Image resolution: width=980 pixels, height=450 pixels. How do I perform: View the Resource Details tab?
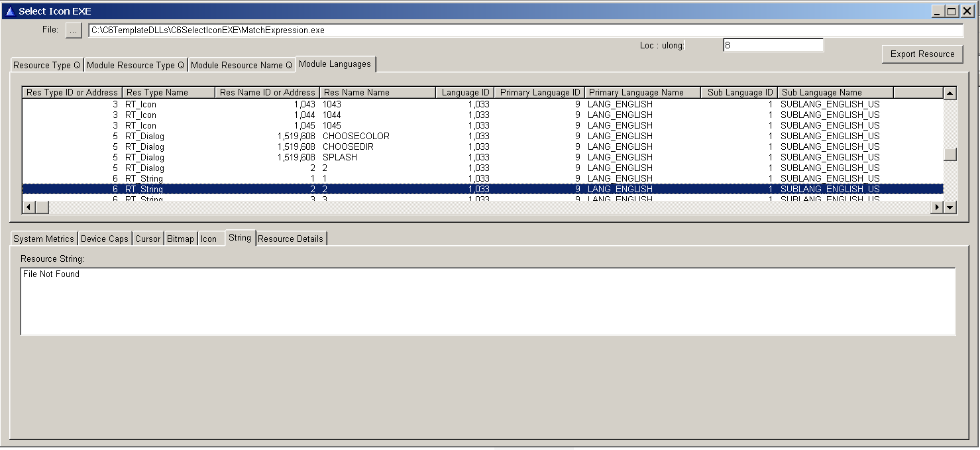pos(290,239)
